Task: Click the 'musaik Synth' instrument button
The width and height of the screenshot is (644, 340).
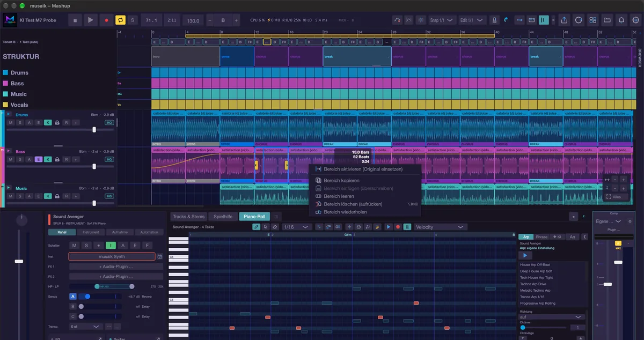Action: point(112,256)
